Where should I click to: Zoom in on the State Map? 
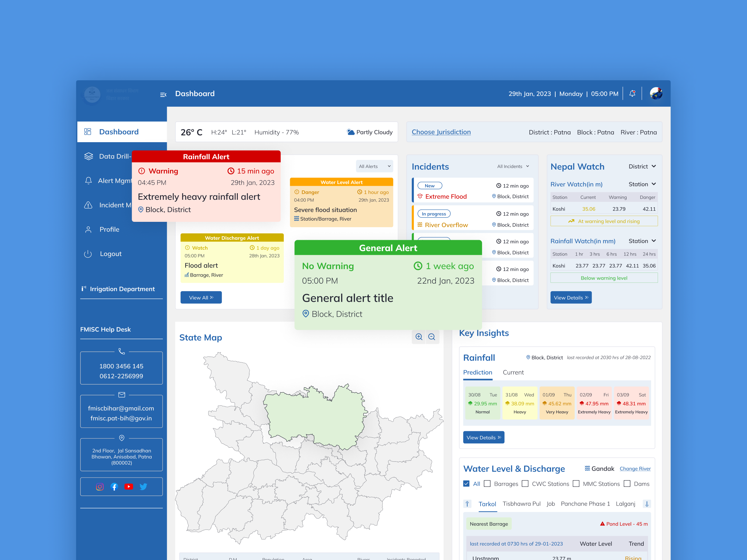419,337
